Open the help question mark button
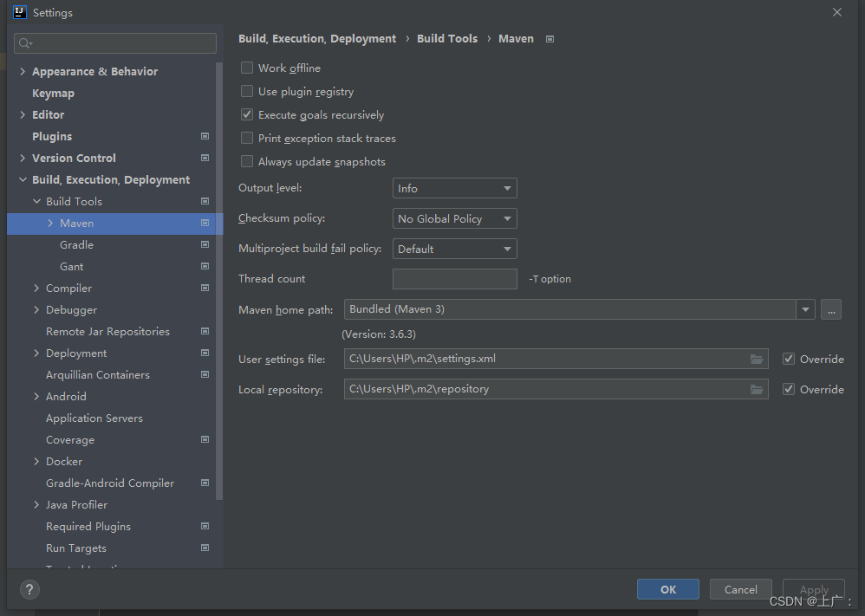This screenshot has height=616, width=865. coord(29,589)
